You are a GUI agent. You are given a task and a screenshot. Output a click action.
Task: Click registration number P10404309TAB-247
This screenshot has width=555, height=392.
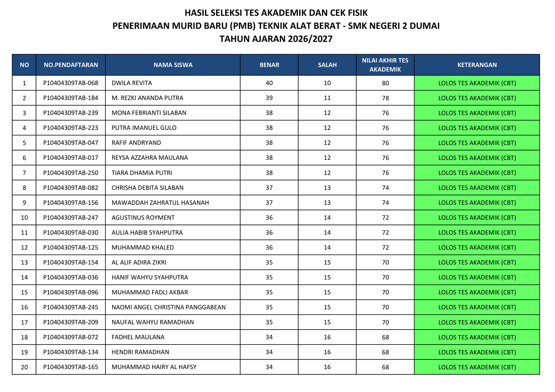[x=71, y=218]
